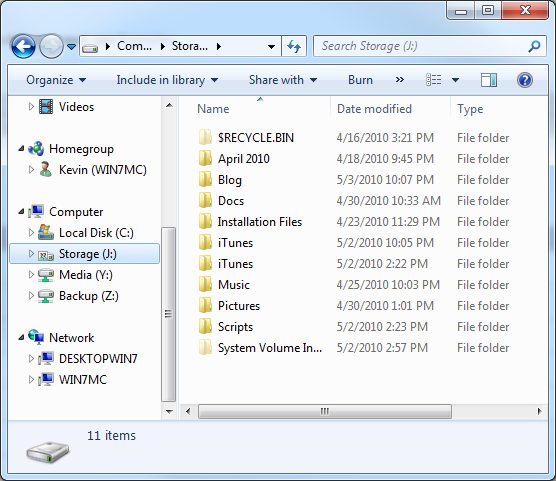556x481 pixels.
Task: Open the view options dropdown arrow
Action: pos(455,80)
